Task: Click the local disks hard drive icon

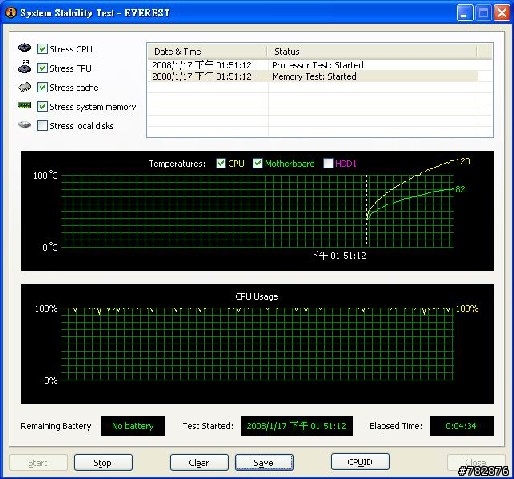Action: 24,125
